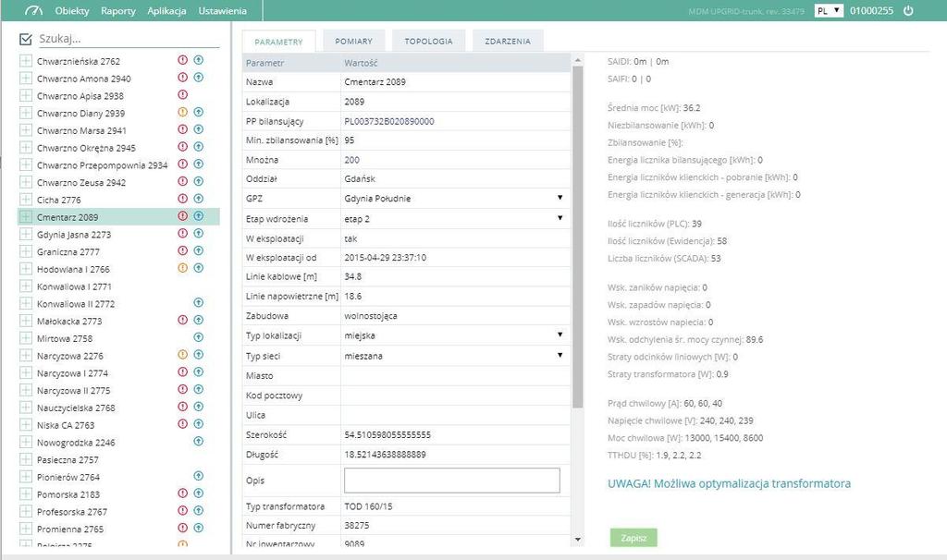947x560 pixels.
Task: Click the user ID 01000255
Action: tap(871, 11)
